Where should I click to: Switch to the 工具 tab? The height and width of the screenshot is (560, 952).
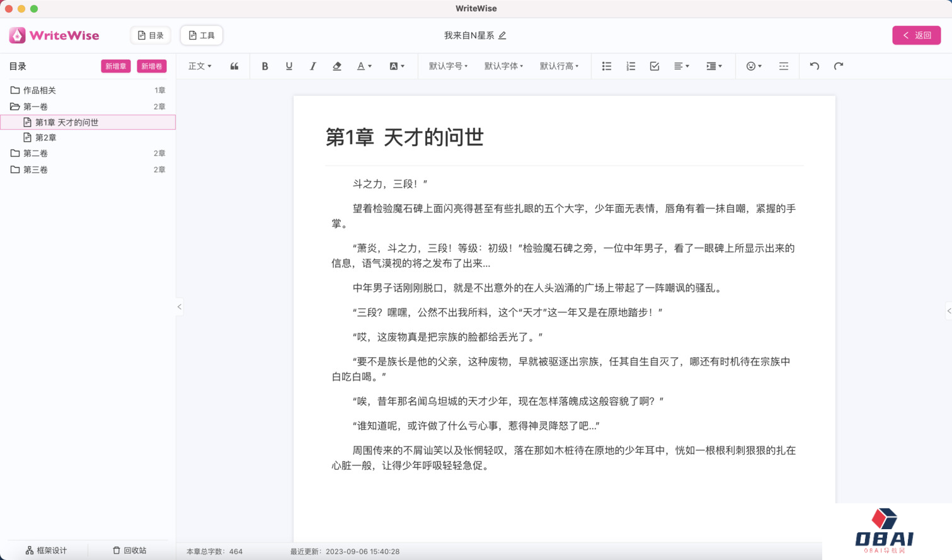202,35
